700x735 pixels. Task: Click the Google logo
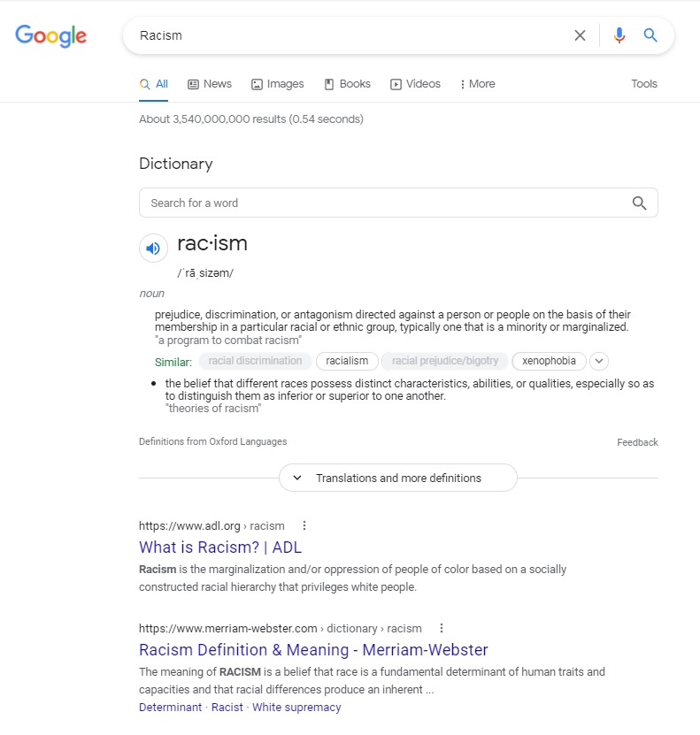(50, 35)
